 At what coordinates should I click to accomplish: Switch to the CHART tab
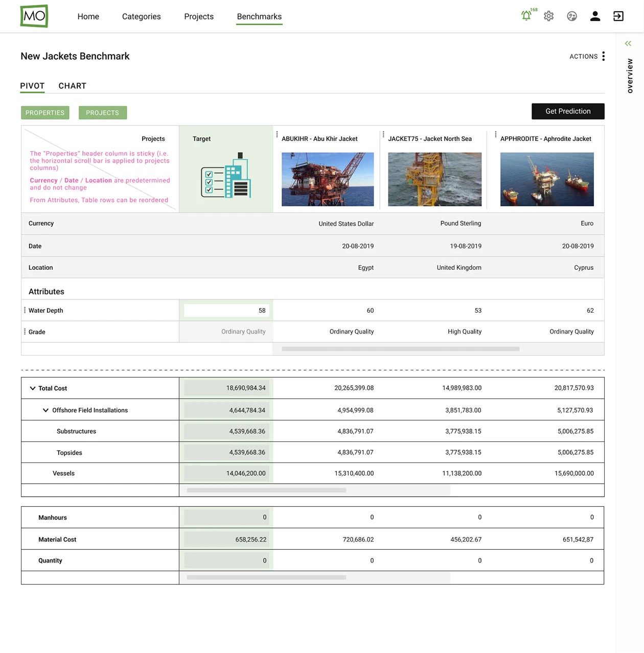[x=72, y=86]
